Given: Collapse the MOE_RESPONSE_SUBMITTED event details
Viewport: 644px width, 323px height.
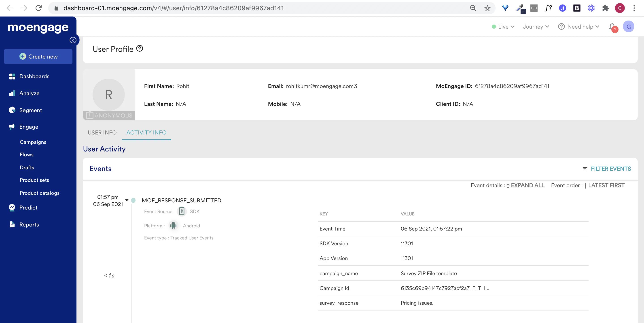Looking at the screenshot, I should tap(127, 200).
